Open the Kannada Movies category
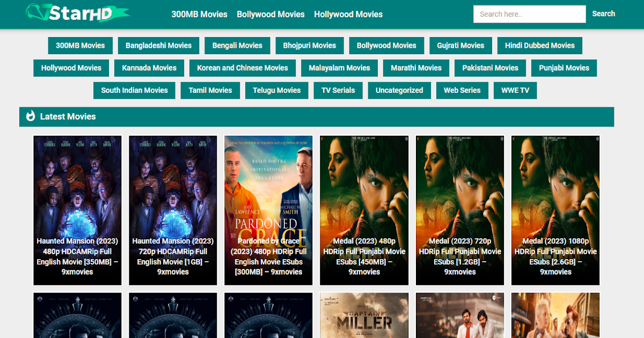The width and height of the screenshot is (644, 338). point(149,68)
